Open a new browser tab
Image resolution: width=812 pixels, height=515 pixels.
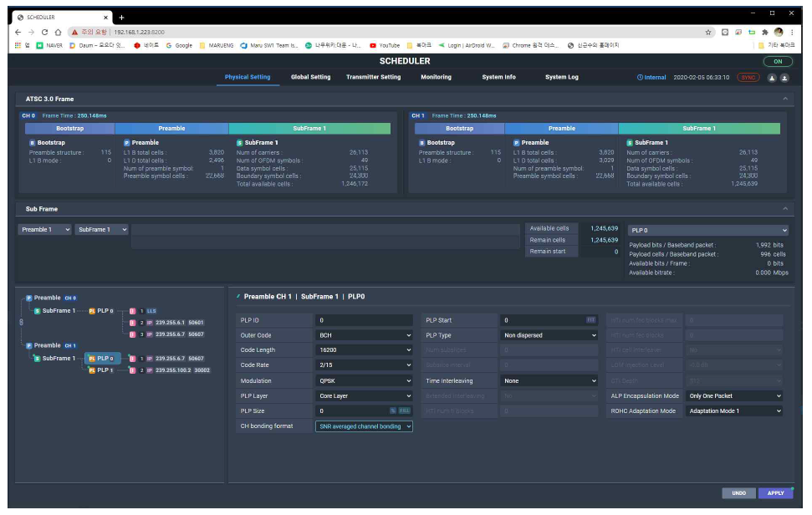pyautogui.click(x=122, y=18)
